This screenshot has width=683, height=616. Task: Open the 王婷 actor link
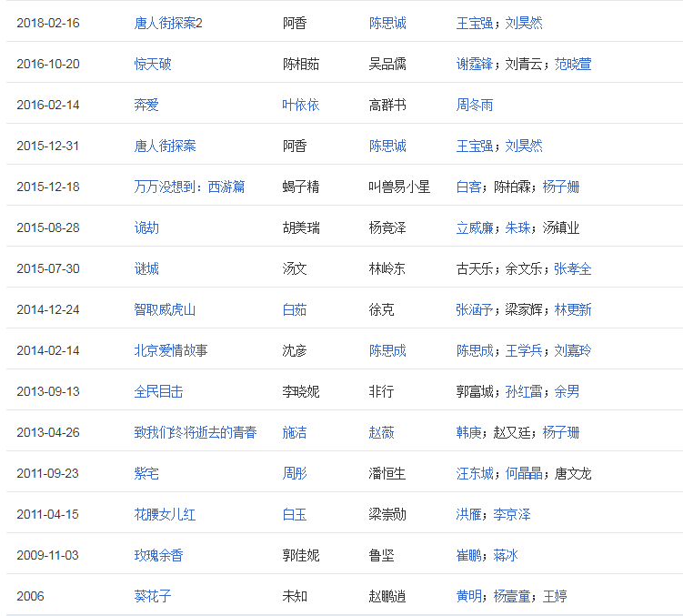point(555,597)
